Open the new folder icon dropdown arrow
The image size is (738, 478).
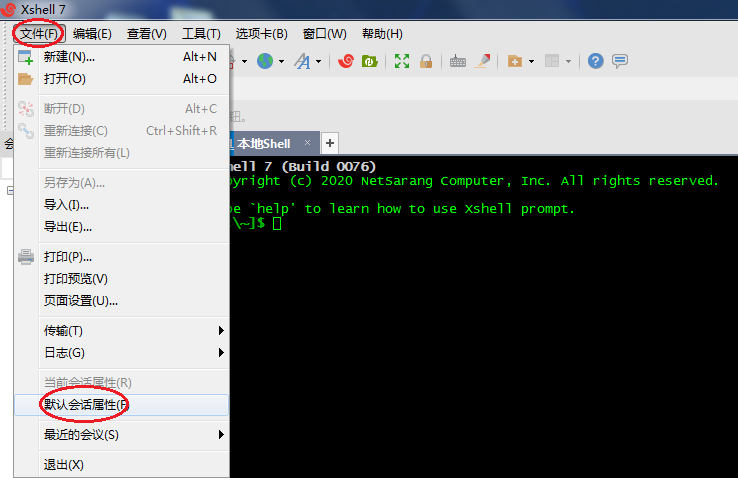pos(531,61)
